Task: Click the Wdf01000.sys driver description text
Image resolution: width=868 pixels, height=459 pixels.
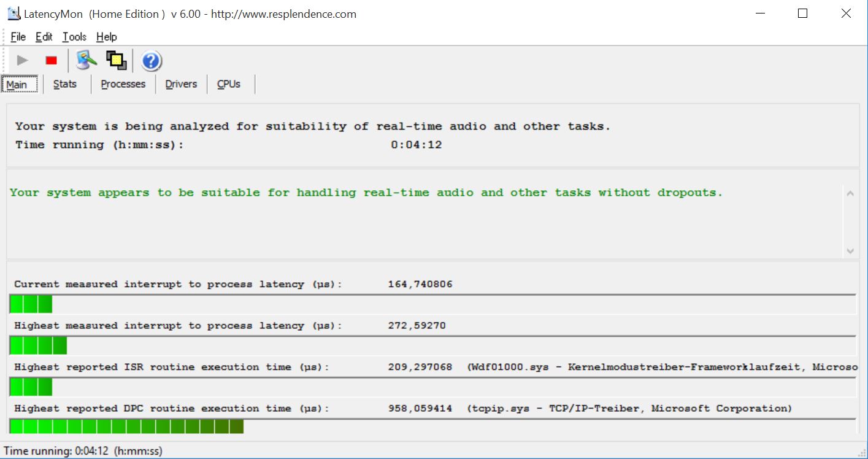Action: coord(663,367)
